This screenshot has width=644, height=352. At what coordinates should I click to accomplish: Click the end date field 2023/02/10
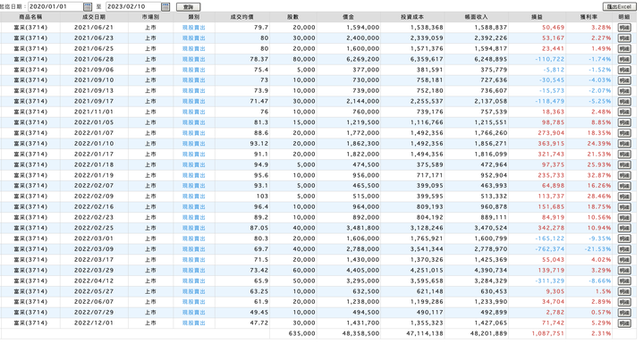[x=133, y=6]
